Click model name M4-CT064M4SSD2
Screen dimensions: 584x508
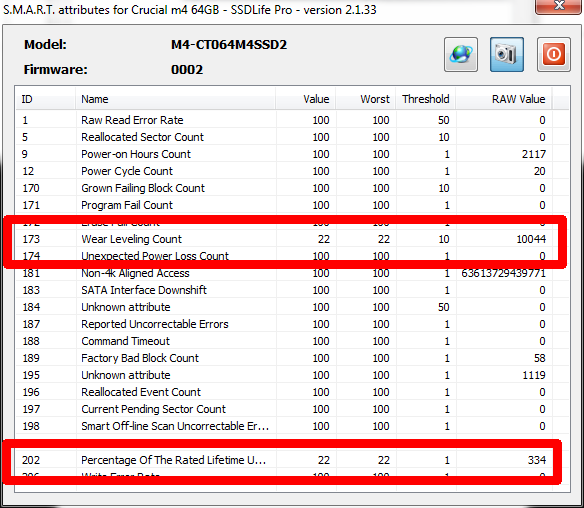click(x=229, y=45)
